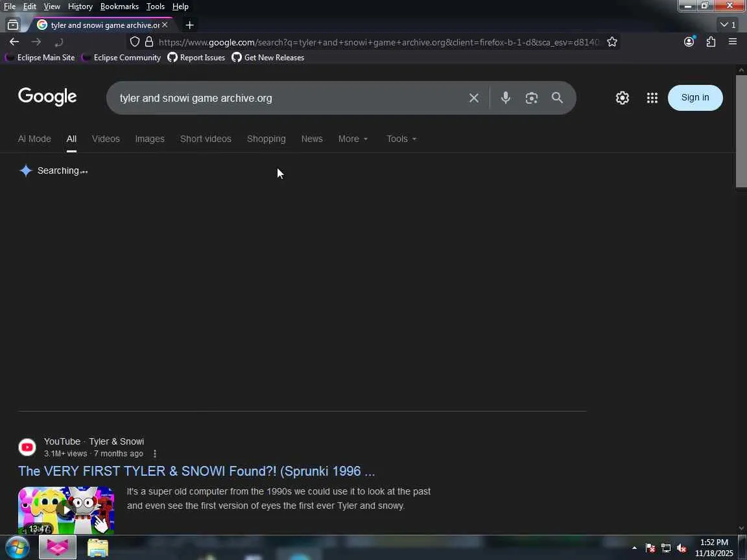747x560 pixels.
Task: Open the extensions puzzle icon
Action: pyautogui.click(x=711, y=42)
